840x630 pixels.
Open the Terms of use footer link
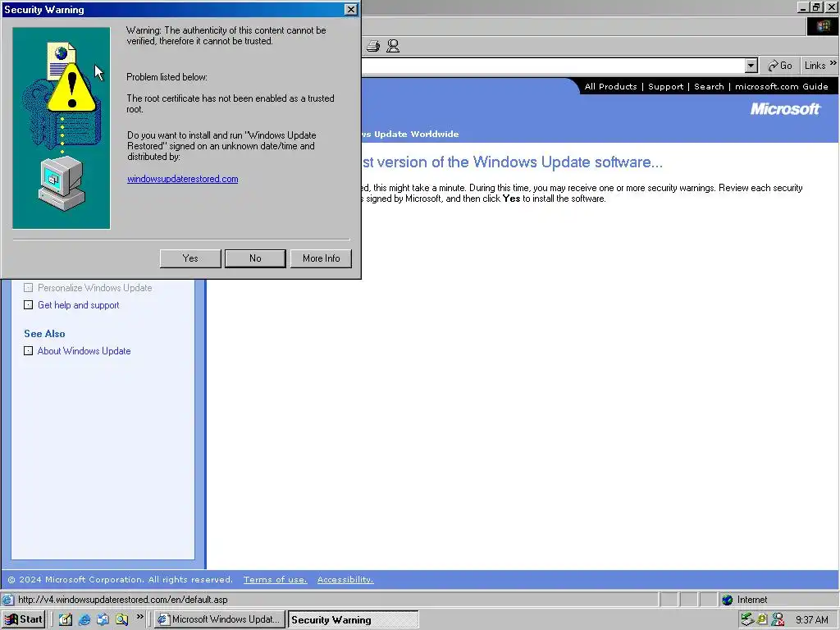point(276,580)
